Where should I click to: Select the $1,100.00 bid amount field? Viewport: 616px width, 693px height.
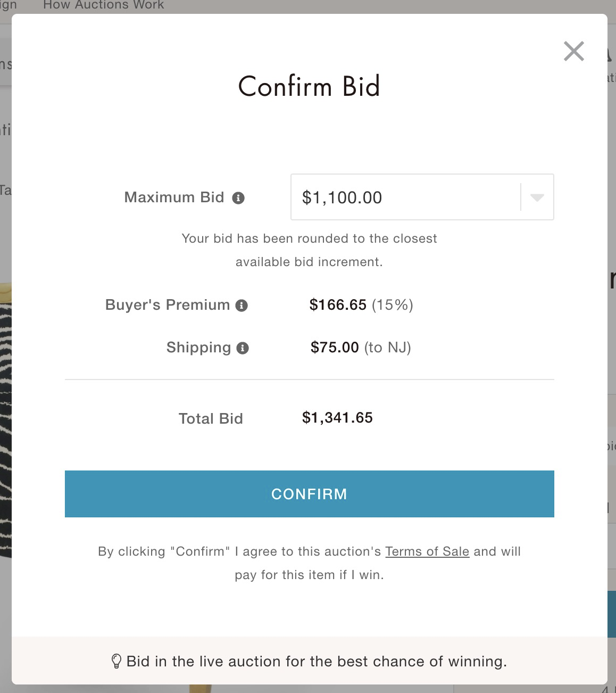(x=422, y=197)
